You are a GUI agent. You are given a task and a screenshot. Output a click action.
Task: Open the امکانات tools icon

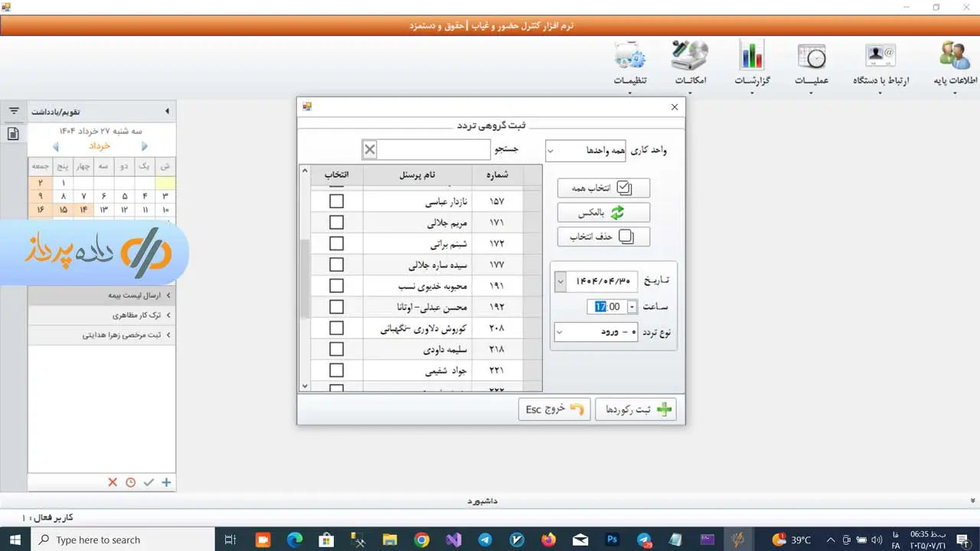[690, 57]
